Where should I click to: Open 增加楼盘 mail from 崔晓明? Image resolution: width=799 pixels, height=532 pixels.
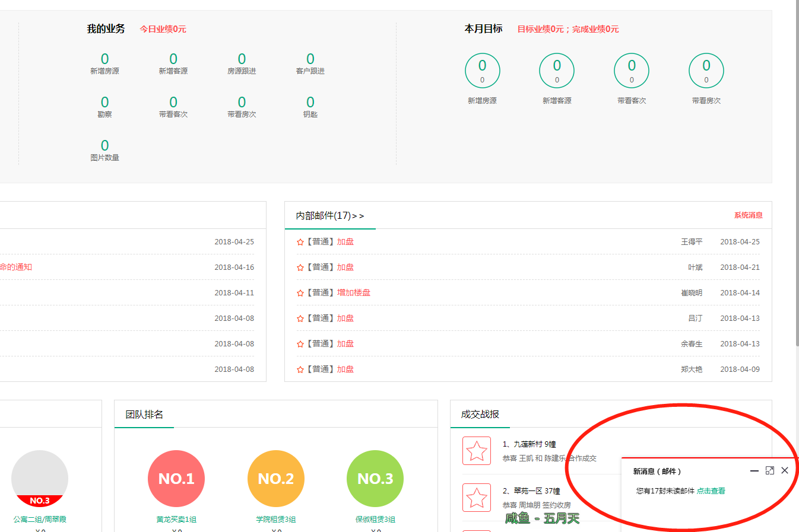354,293
